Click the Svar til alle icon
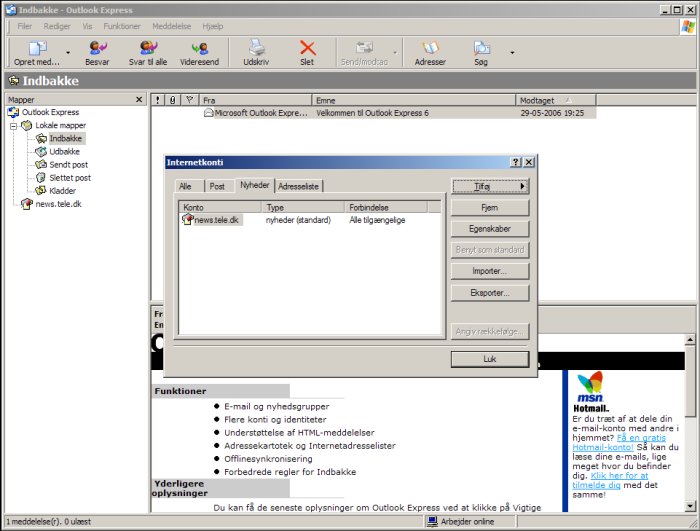The image size is (700, 531). click(x=147, y=49)
